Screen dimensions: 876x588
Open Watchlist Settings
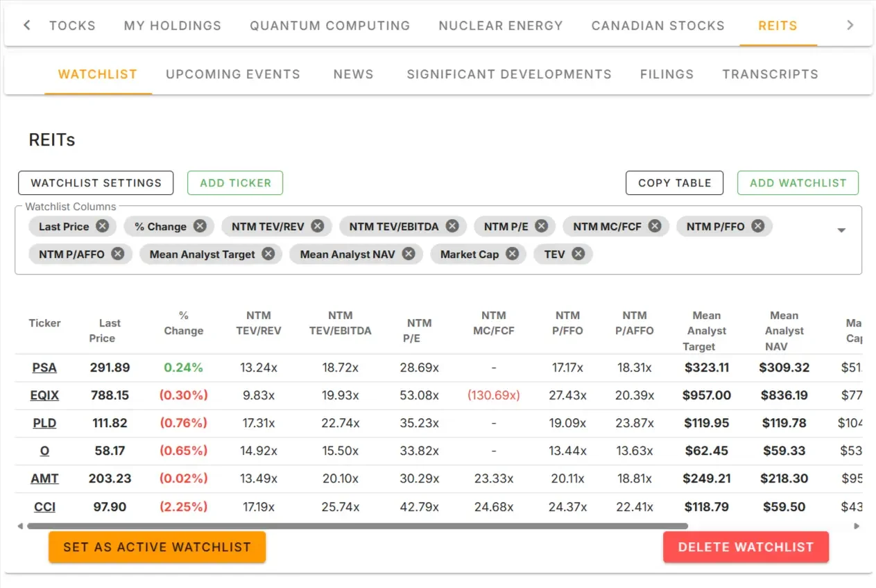(x=96, y=183)
